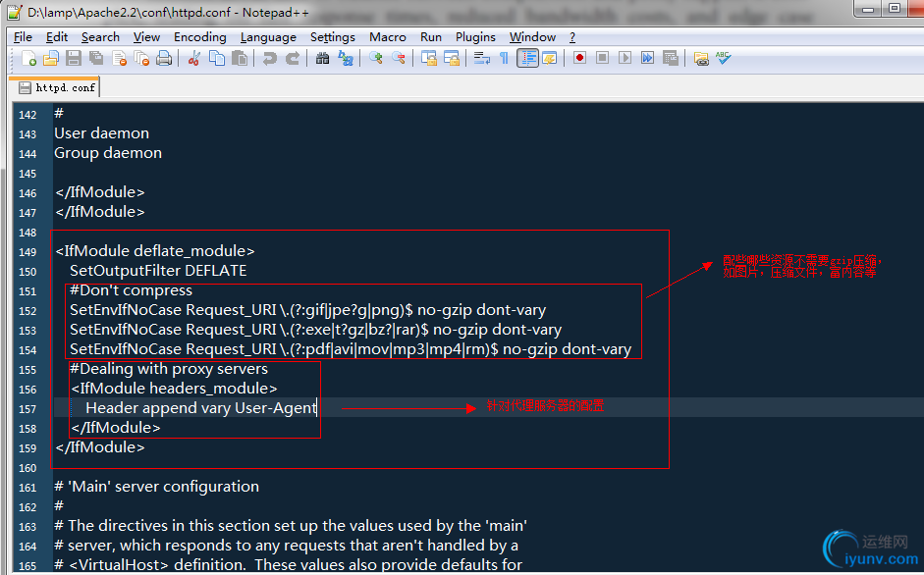Screen dimensions: 924x575
Task: Open the ? help menu
Action: click(x=572, y=37)
